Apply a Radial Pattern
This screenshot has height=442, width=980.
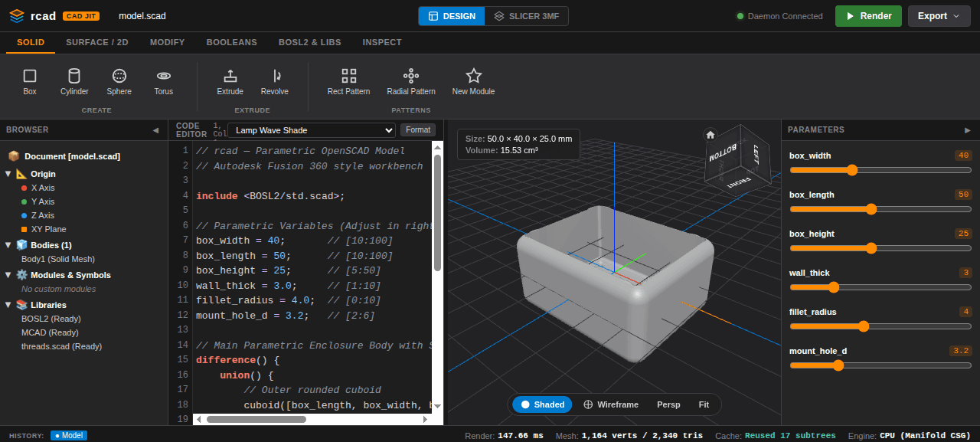coord(411,82)
